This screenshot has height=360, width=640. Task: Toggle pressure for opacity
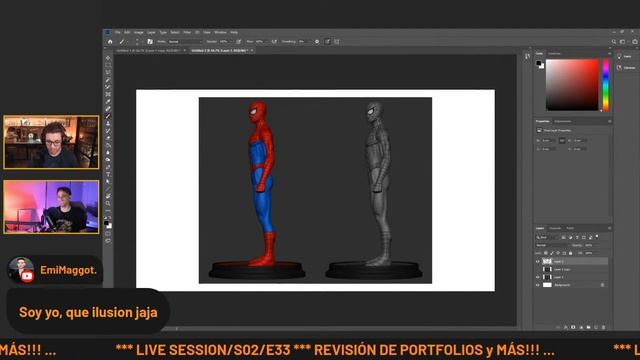pyautogui.click(x=239, y=42)
